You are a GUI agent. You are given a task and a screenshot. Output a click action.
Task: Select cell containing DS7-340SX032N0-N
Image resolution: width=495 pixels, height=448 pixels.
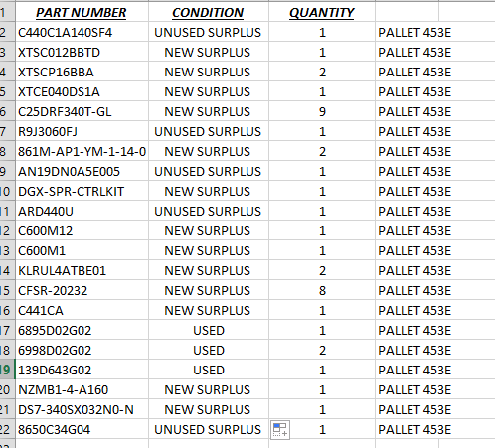pos(82,409)
